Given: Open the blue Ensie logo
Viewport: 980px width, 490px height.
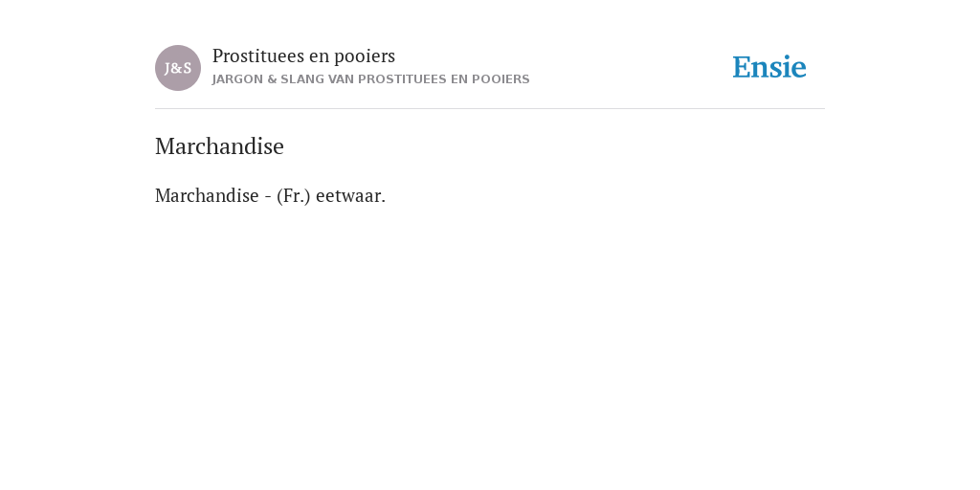Looking at the screenshot, I should point(769,68).
